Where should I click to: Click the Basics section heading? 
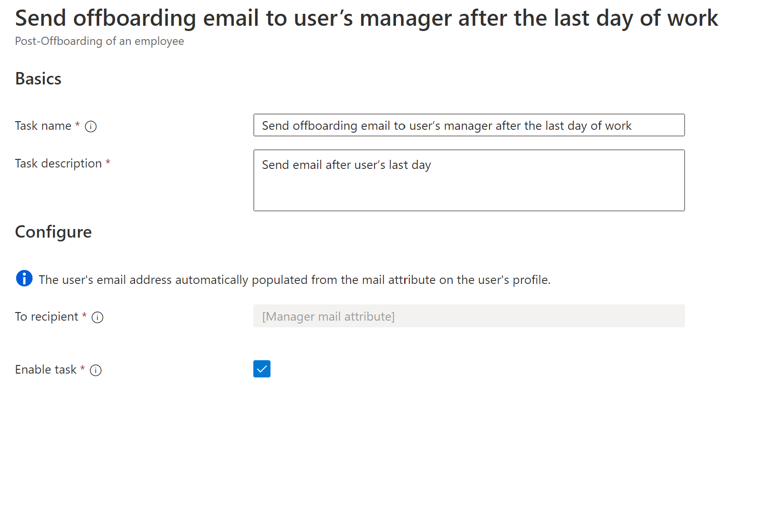[x=38, y=79]
